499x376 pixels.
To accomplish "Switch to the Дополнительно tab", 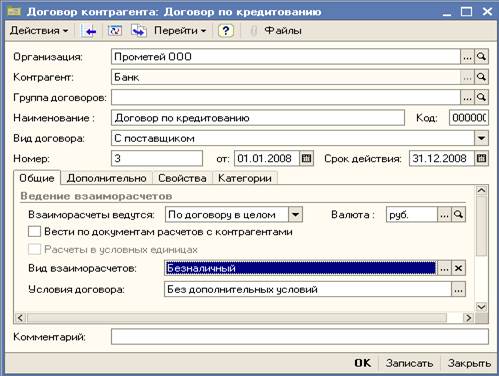I will point(106,178).
